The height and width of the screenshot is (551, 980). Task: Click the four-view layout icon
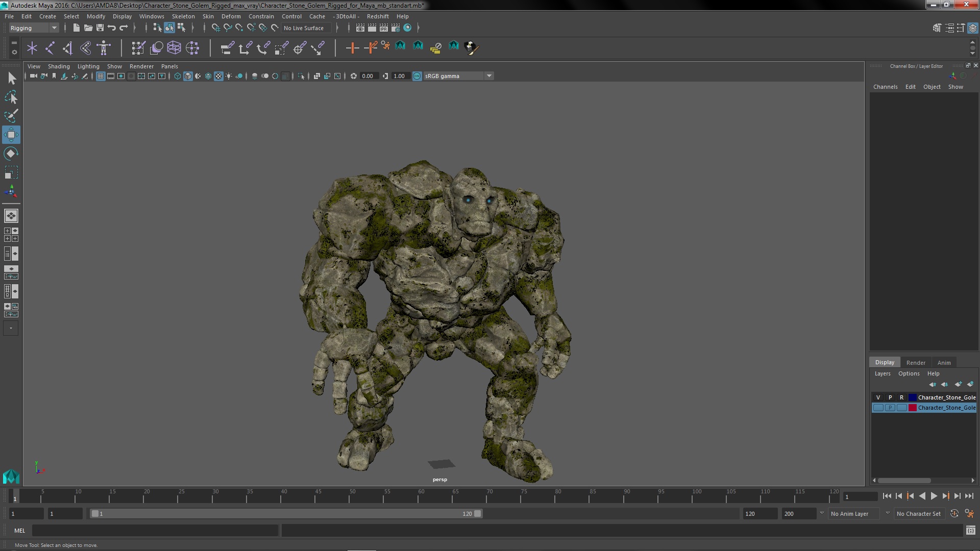point(11,235)
